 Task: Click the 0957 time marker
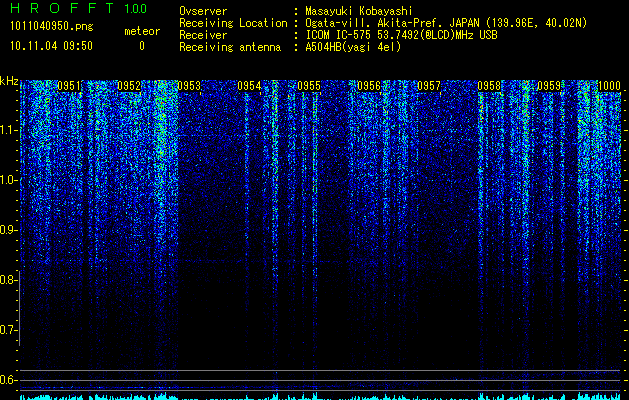(x=429, y=86)
